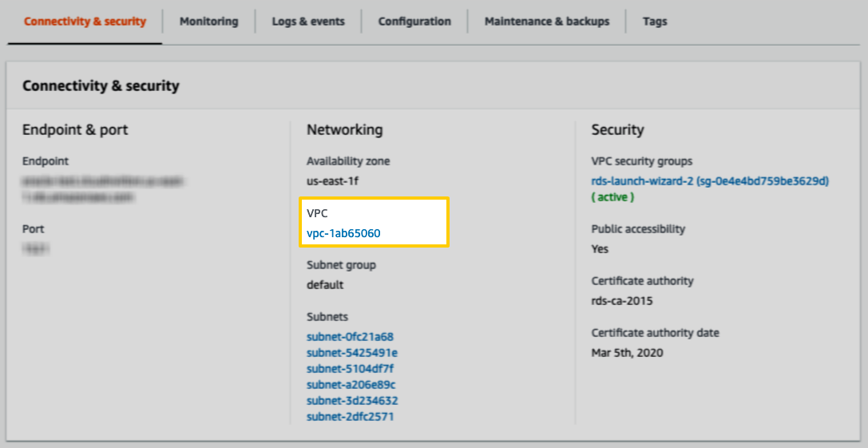Select the Connectivity & security tab
The height and width of the screenshot is (448, 868).
tap(85, 22)
